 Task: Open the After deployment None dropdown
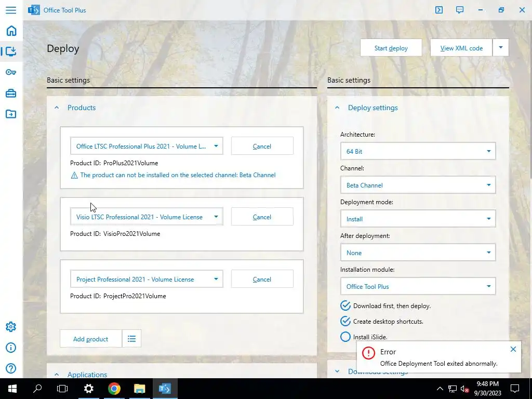(x=418, y=252)
